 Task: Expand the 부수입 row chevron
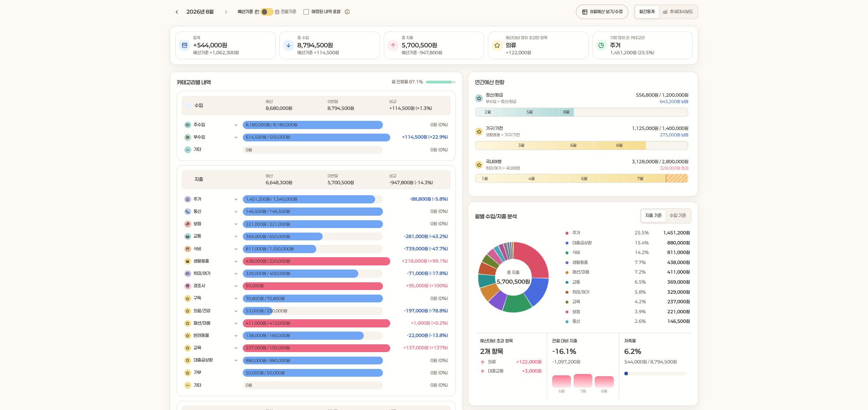[236, 137]
